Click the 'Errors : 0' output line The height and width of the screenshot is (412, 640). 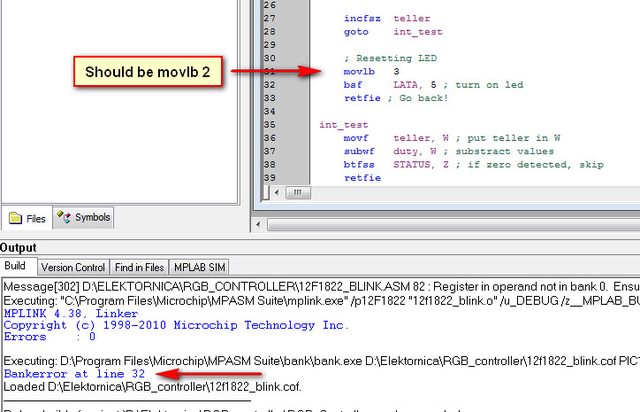(x=49, y=337)
